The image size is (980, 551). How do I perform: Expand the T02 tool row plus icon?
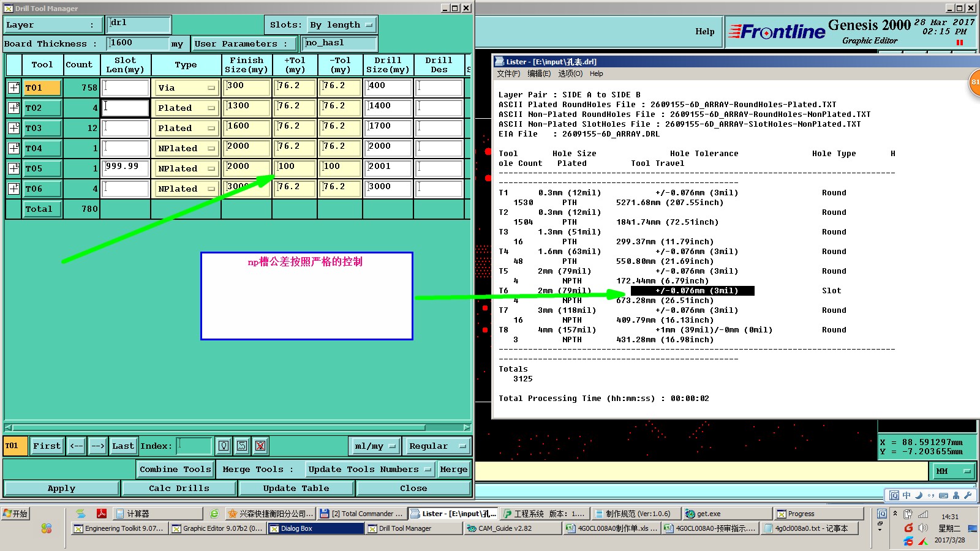(x=13, y=108)
